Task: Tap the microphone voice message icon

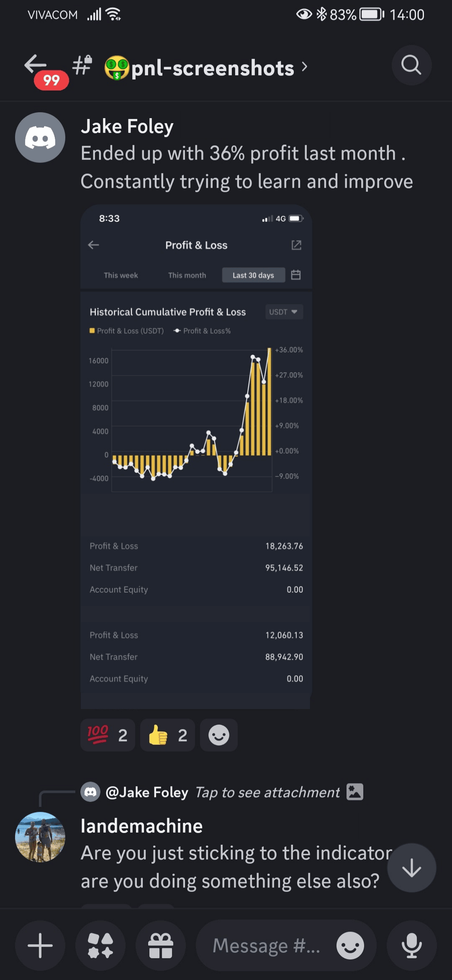Action: click(x=411, y=945)
